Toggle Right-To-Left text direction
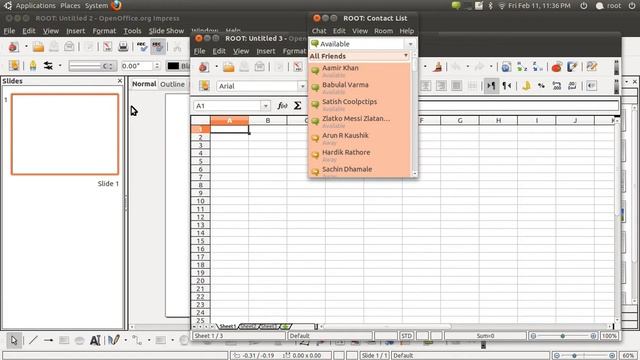Viewport: 640px width, 360px height. [507, 86]
